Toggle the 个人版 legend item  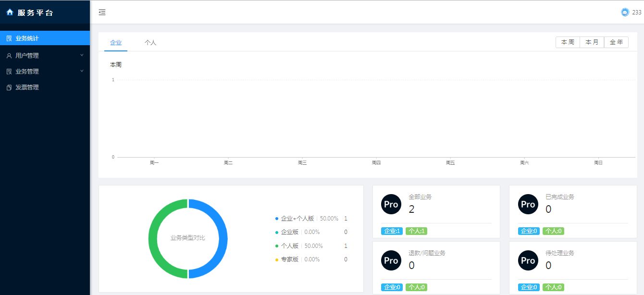click(x=311, y=246)
